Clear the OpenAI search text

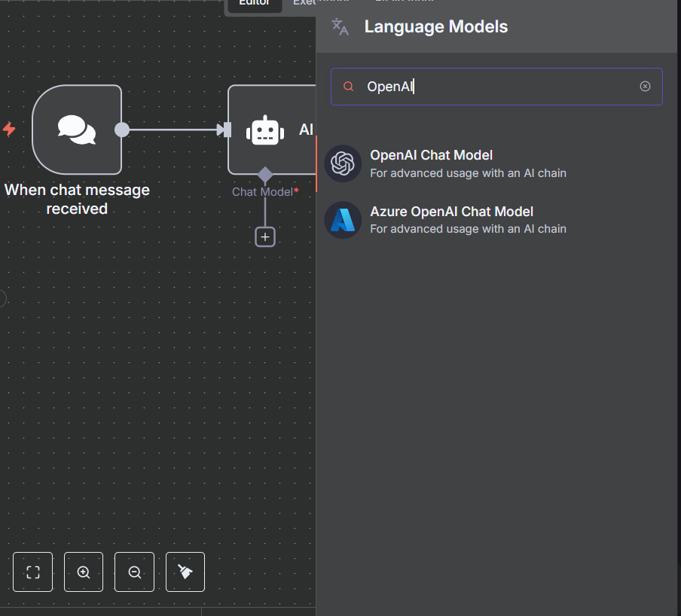[645, 87]
